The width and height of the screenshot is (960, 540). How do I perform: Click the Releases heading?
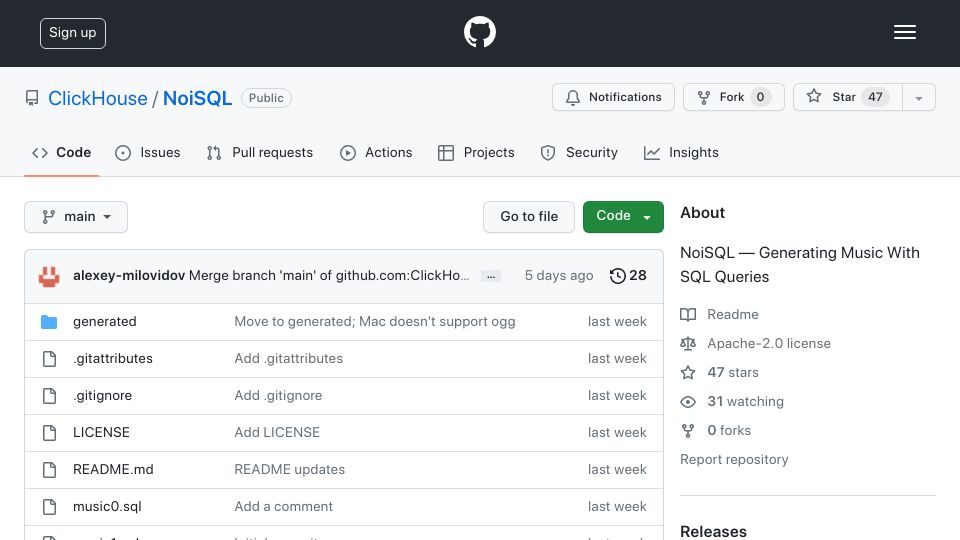(x=713, y=531)
